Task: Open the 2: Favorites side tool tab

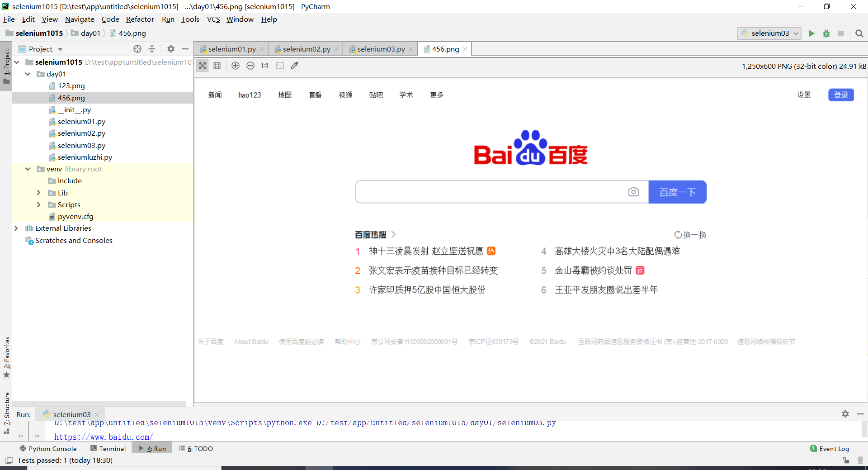Action: (6, 357)
